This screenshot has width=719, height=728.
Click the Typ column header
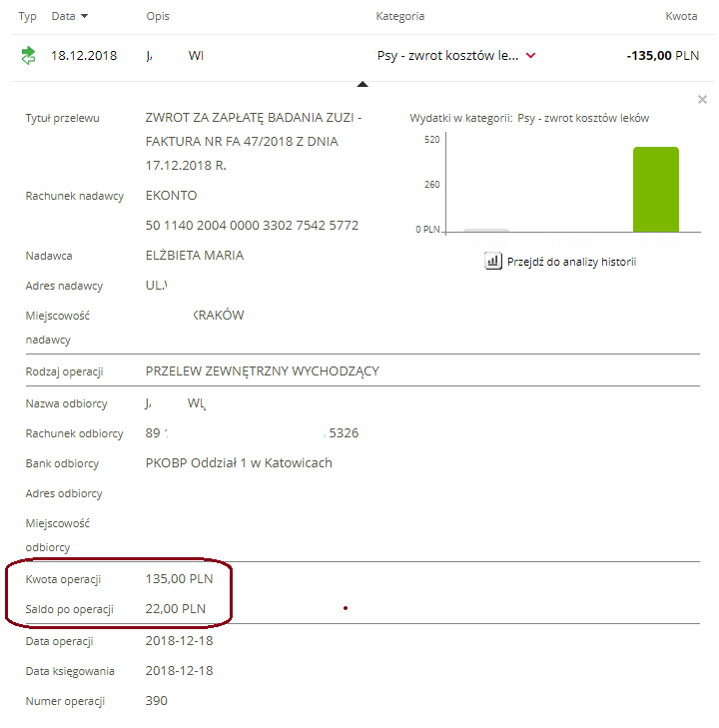27,16
